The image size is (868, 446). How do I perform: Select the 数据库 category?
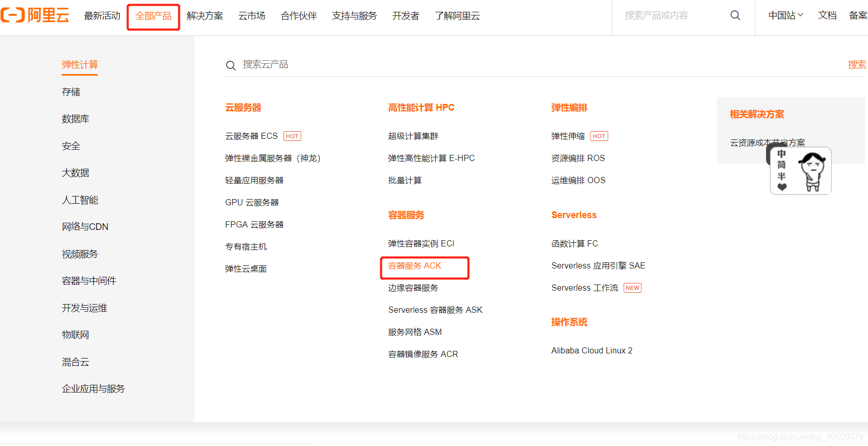coord(76,119)
